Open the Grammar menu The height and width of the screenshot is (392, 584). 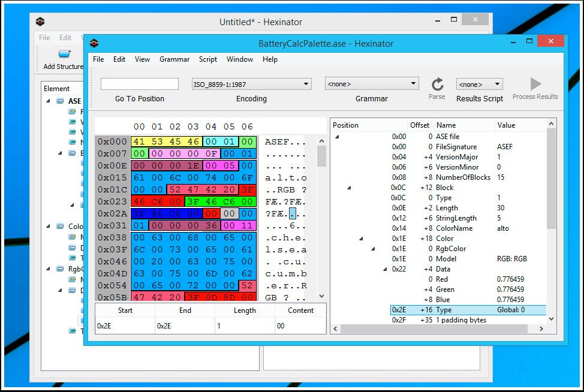pos(174,59)
